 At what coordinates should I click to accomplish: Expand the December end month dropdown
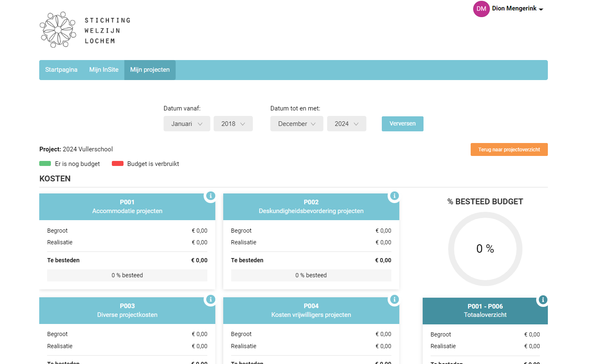pos(297,124)
